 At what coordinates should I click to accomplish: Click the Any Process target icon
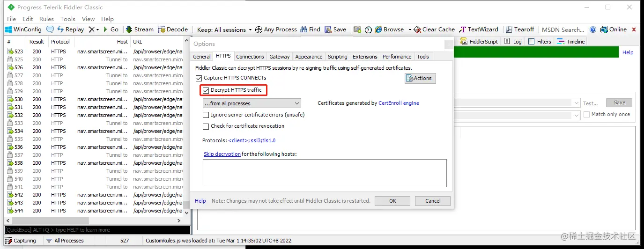[x=259, y=29]
